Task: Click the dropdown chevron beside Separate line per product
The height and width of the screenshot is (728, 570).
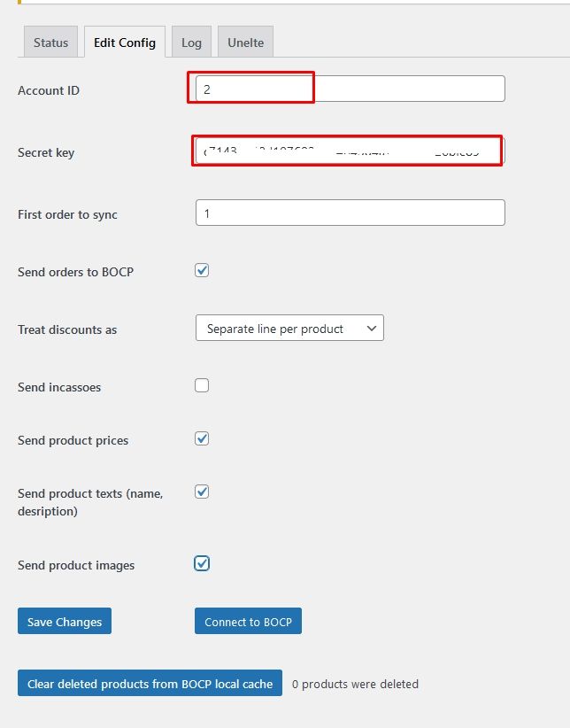Action: coord(372,329)
